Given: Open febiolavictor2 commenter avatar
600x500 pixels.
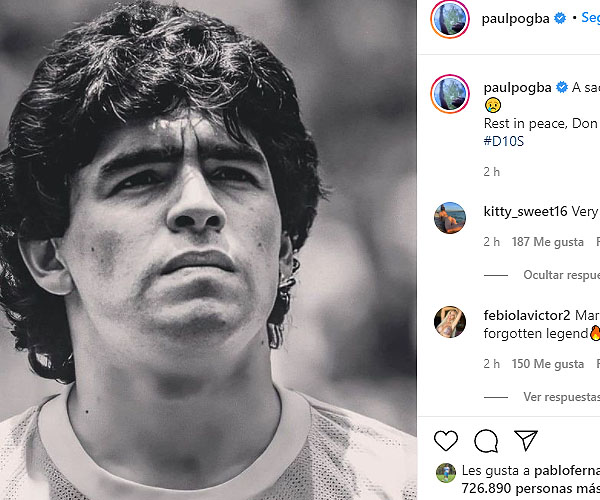Looking at the screenshot, I should coord(450,322).
